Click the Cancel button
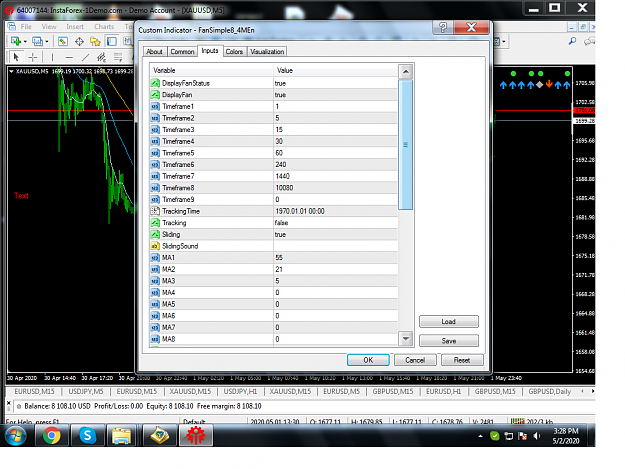 [x=415, y=360]
